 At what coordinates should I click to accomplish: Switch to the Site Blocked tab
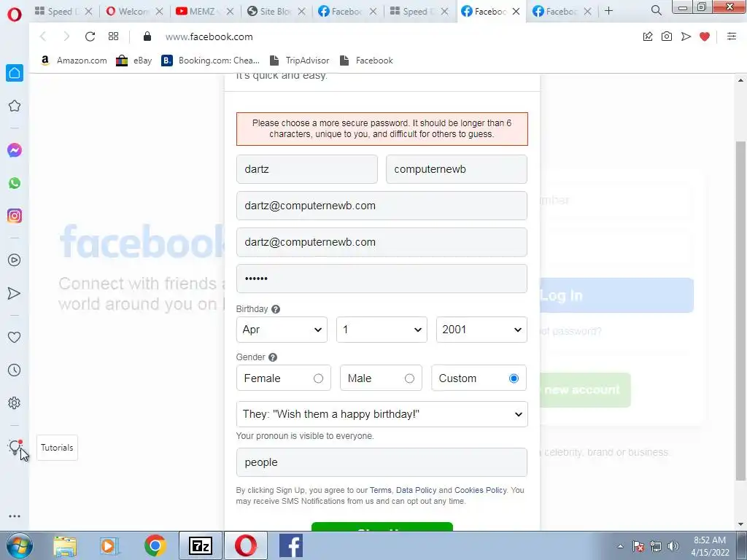coord(276,11)
